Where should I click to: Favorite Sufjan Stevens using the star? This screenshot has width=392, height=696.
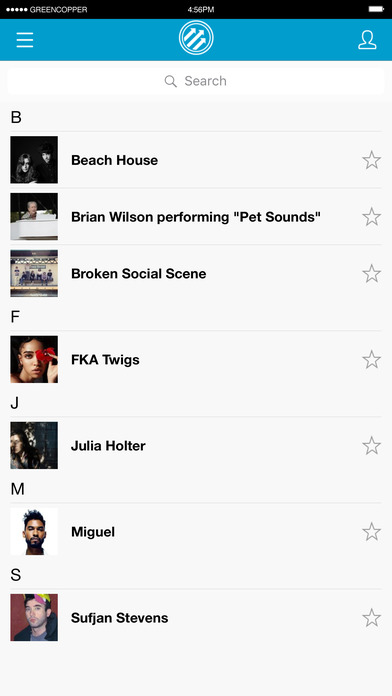pyautogui.click(x=371, y=618)
